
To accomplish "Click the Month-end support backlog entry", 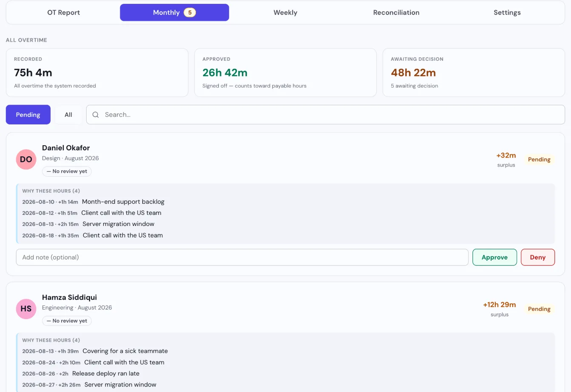I will 93,202.
